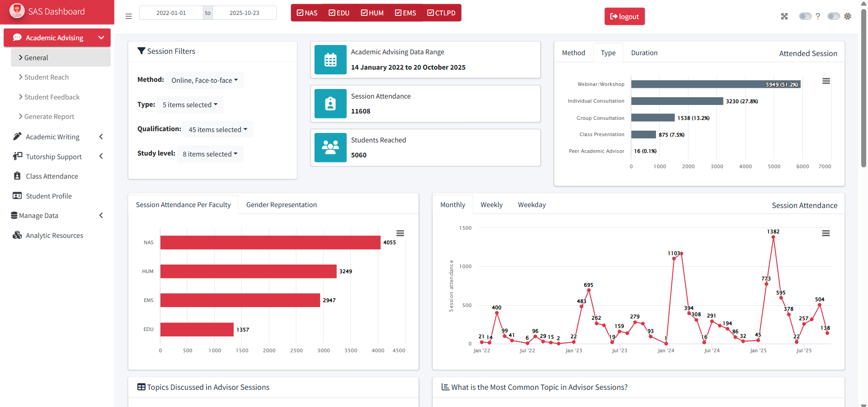Image resolution: width=868 pixels, height=407 pixels.
Task: Click the fullscreen expand icon in the header
Action: (785, 16)
